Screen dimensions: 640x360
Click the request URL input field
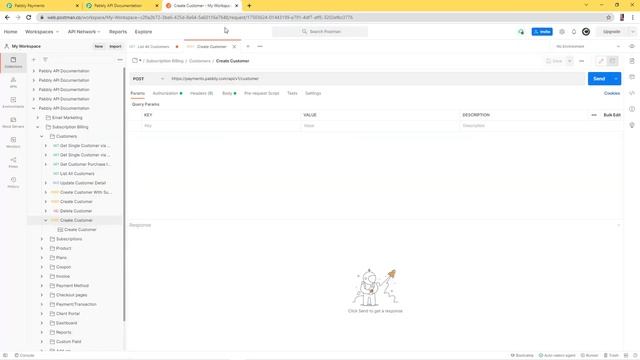[x=377, y=79]
